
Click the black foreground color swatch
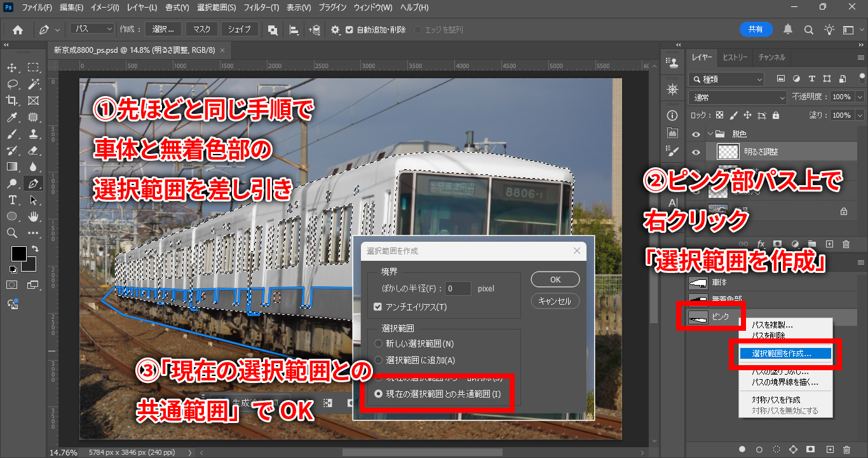click(x=18, y=253)
